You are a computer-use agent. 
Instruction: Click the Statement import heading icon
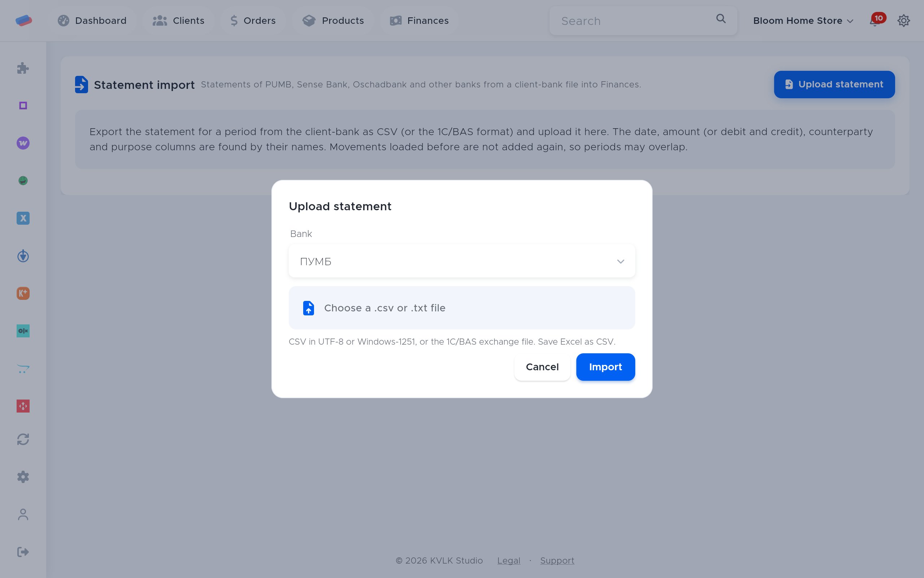[81, 85]
